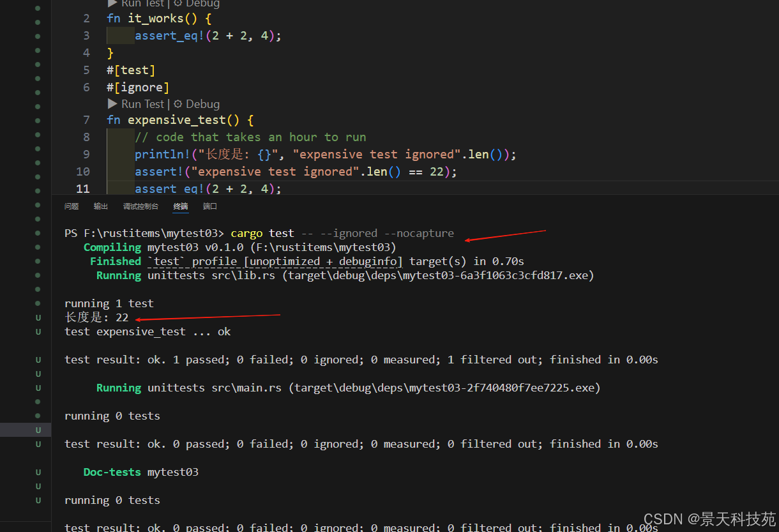Click line number 6 in the gutter
The image size is (779, 532).
point(86,87)
